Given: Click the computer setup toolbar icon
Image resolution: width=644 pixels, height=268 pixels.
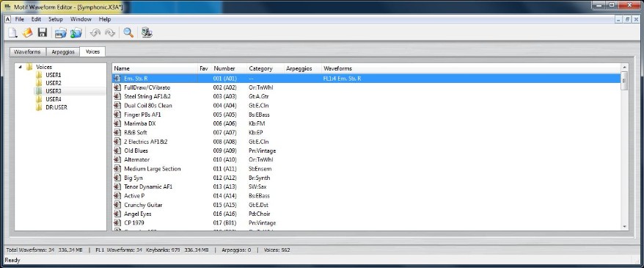Looking at the screenshot, I should coord(147,32).
